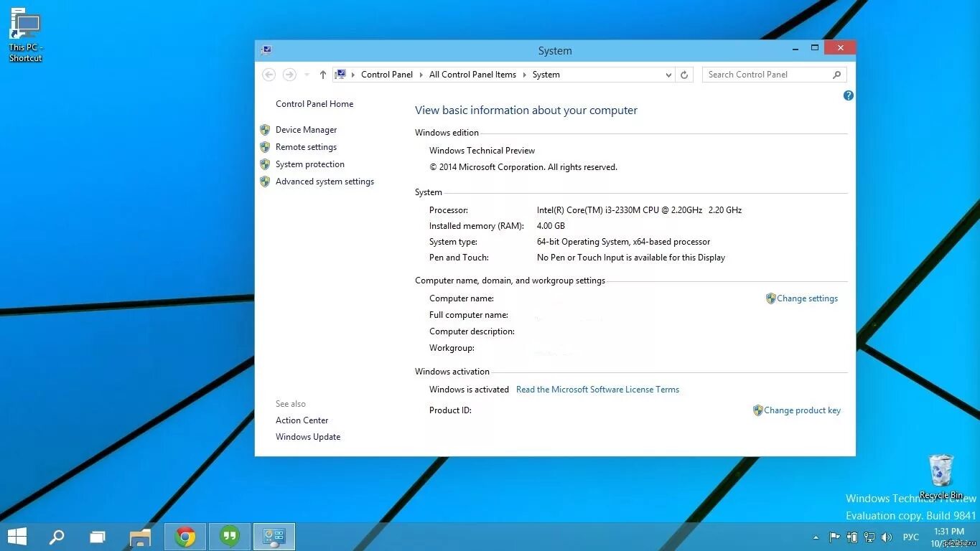980x551 pixels.
Task: Click shield icon beside System protection
Action: coord(265,164)
